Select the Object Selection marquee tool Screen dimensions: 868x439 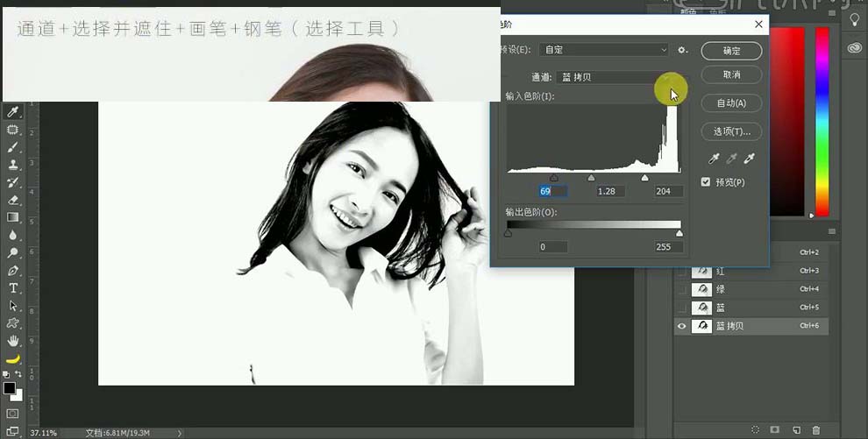(12, 130)
